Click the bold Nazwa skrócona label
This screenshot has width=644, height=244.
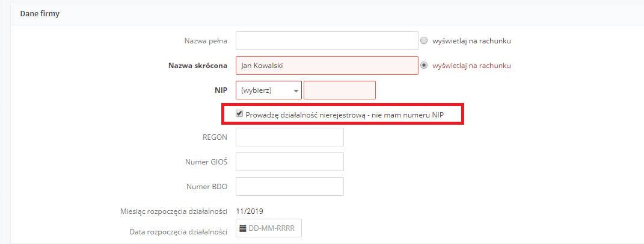198,66
